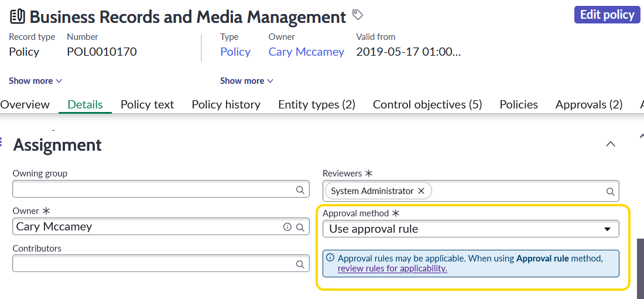This screenshot has height=299, width=644.
Task: Click the Edit policy button
Action: [x=607, y=15]
